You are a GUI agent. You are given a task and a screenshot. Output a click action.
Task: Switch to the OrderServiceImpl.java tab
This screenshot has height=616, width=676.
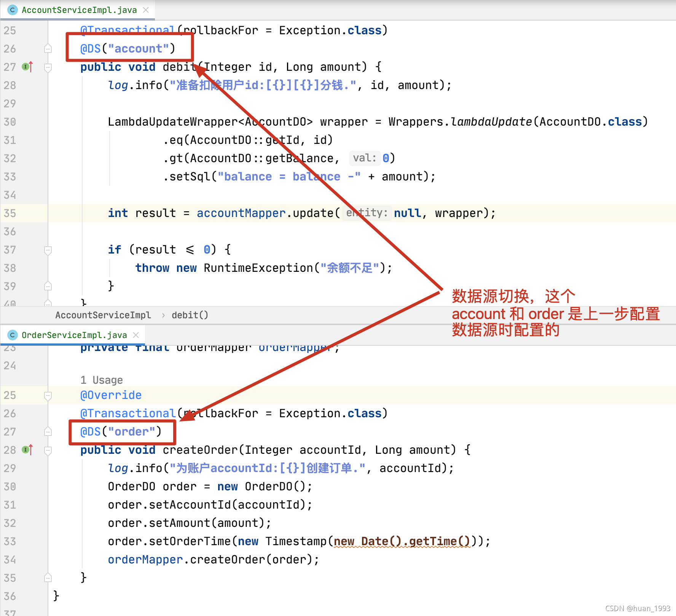tap(74, 335)
